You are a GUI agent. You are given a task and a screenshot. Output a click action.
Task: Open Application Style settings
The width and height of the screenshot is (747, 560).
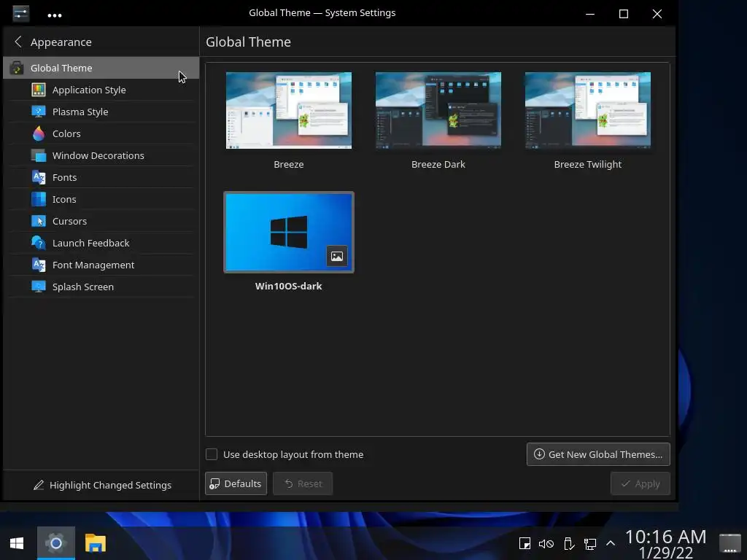101,90
